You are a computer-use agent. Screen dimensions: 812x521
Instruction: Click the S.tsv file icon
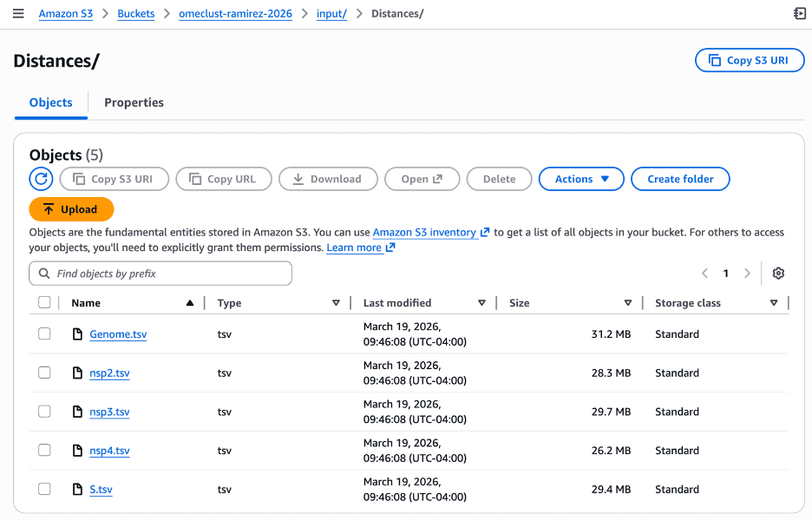(78, 490)
